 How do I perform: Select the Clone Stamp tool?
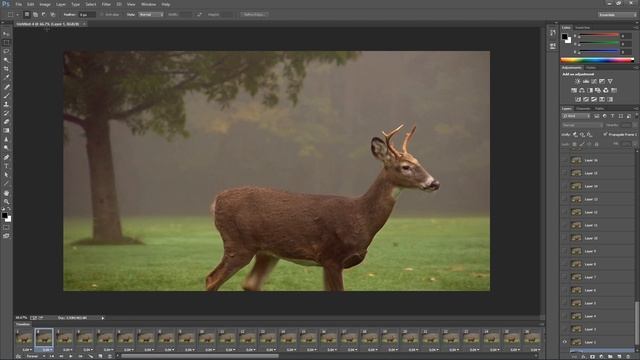tap(6, 104)
